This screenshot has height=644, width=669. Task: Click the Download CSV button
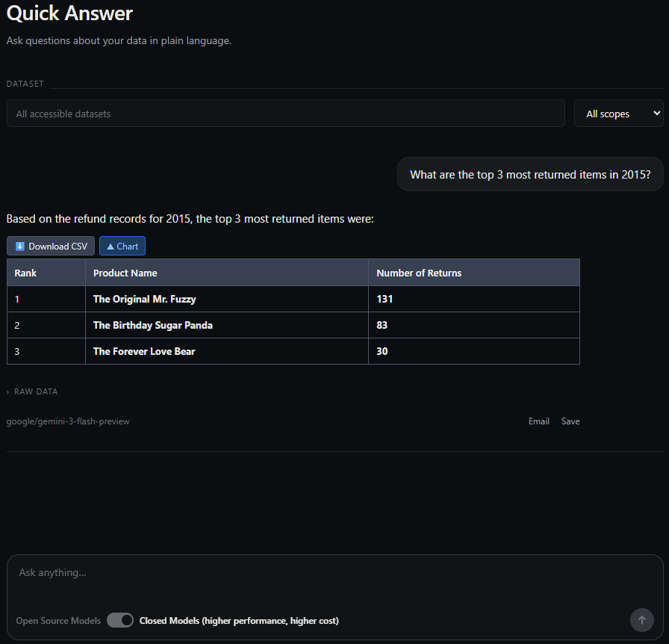coord(51,246)
